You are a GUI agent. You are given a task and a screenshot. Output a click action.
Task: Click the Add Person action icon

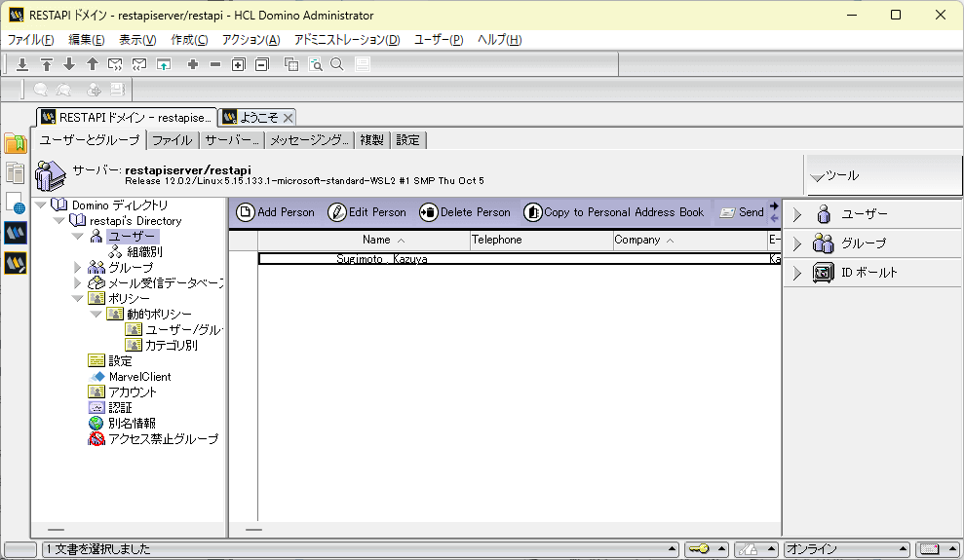click(x=246, y=212)
